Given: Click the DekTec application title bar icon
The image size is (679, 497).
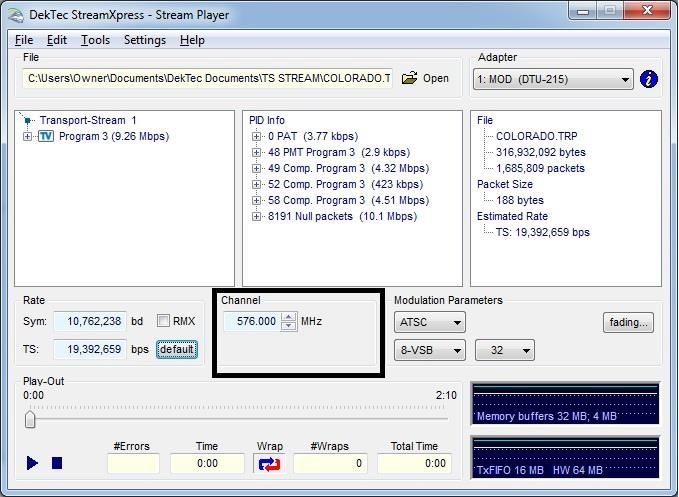Looking at the screenshot, I should pyautogui.click(x=16, y=16).
